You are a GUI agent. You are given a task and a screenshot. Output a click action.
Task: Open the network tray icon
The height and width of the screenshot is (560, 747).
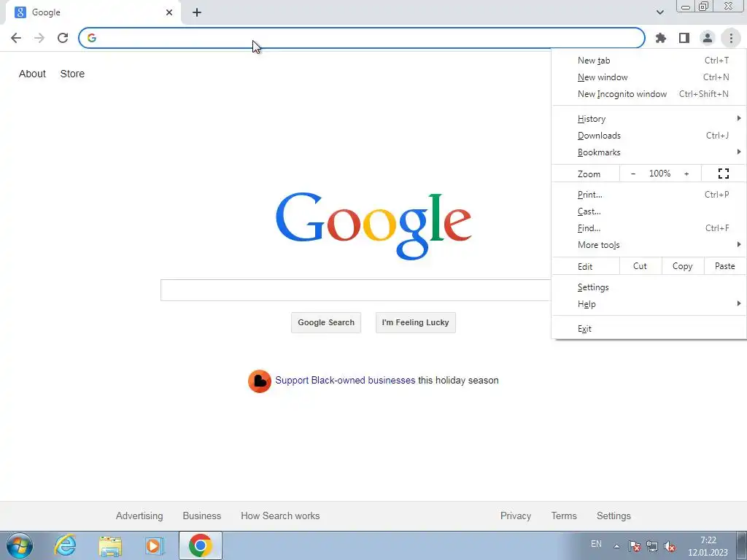click(651, 546)
